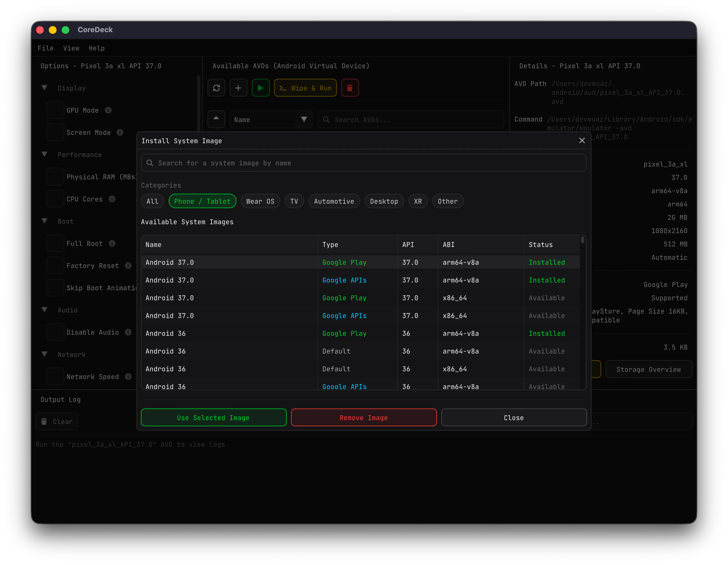728x565 pixels.
Task: Open the Help menu
Action: tap(97, 48)
